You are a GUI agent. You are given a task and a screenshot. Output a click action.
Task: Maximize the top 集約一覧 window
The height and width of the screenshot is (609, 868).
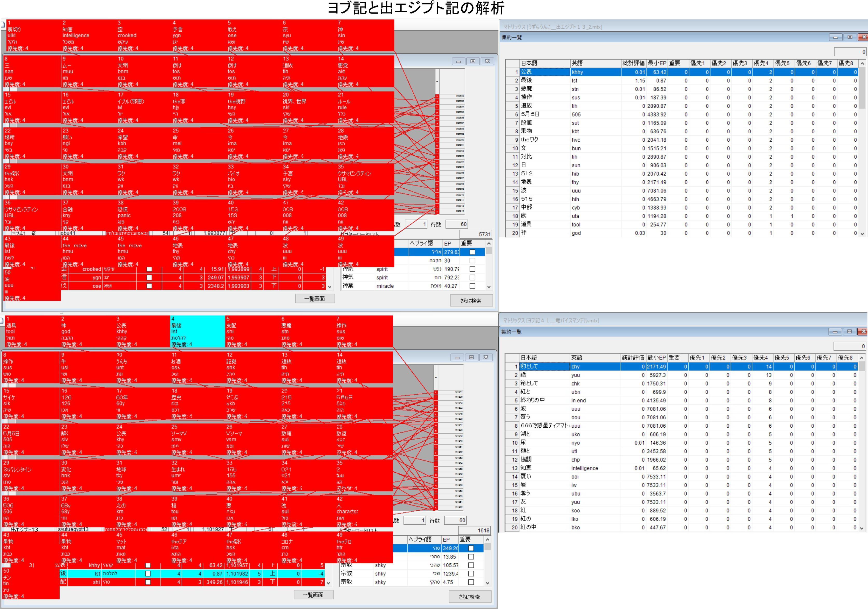pos(850,37)
